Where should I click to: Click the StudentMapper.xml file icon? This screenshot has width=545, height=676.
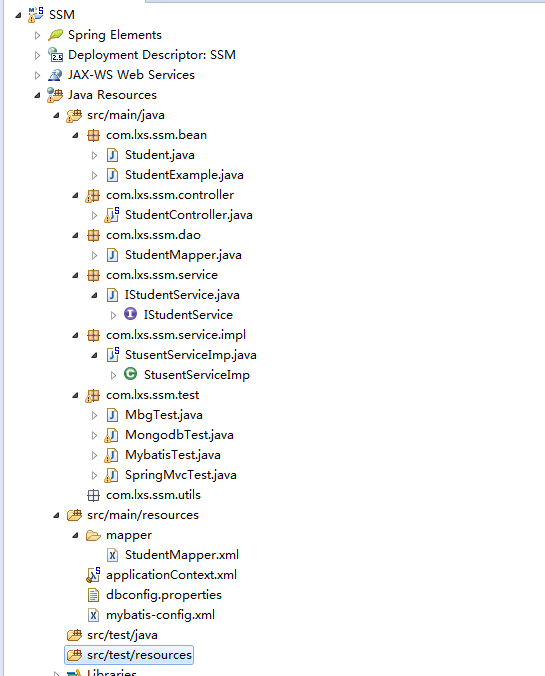(112, 555)
